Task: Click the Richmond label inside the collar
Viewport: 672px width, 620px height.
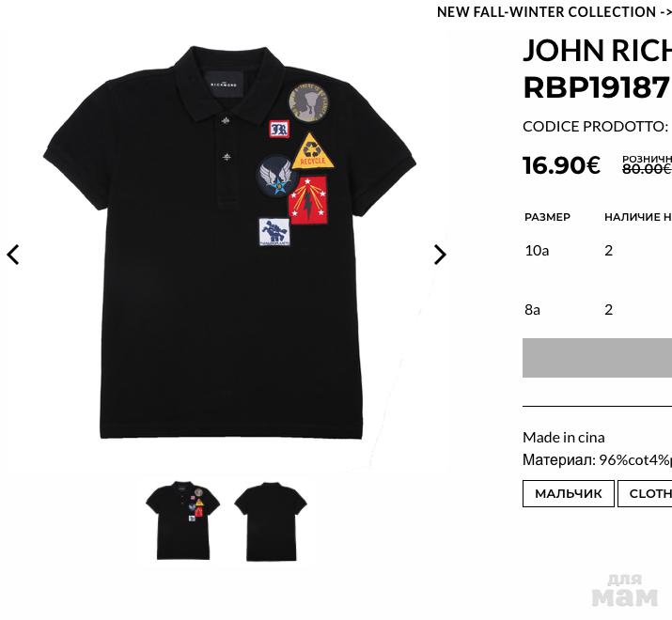Action: tap(224, 85)
